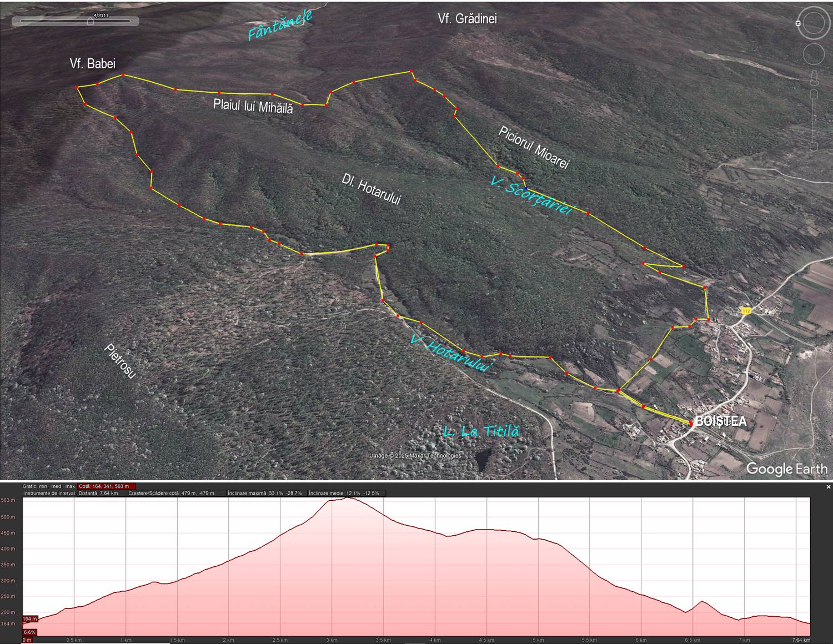
Task: Click the Vf. Babei peak label
Action: pyautogui.click(x=92, y=64)
